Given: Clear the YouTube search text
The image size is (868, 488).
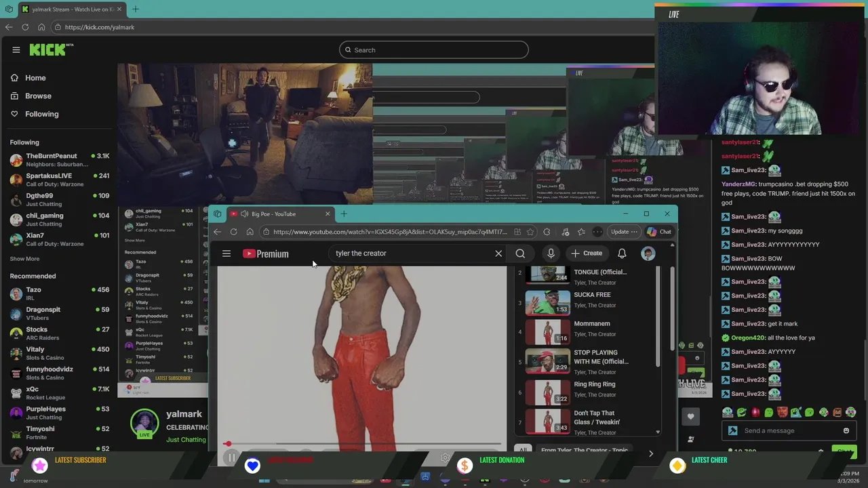Looking at the screenshot, I should click(x=498, y=253).
